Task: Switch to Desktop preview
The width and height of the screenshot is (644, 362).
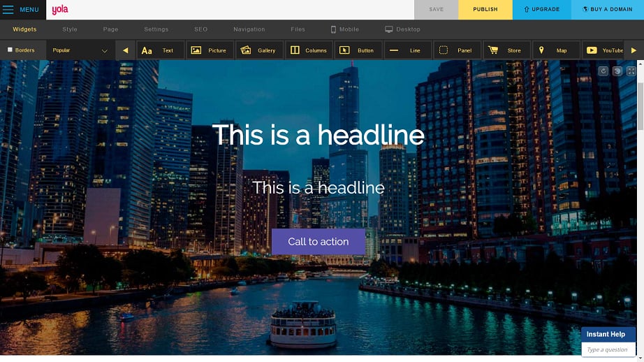Action: (402, 29)
